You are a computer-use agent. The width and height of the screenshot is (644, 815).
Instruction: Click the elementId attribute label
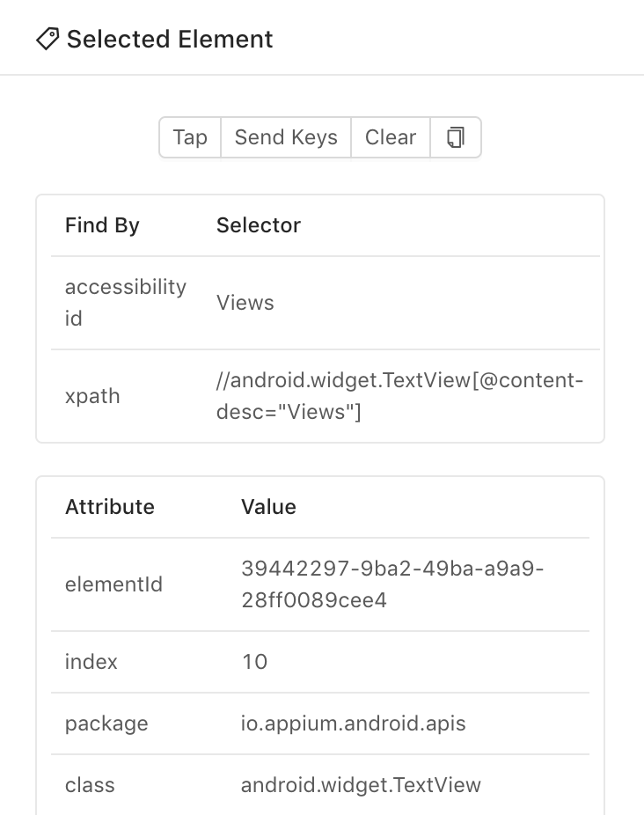pos(113,584)
